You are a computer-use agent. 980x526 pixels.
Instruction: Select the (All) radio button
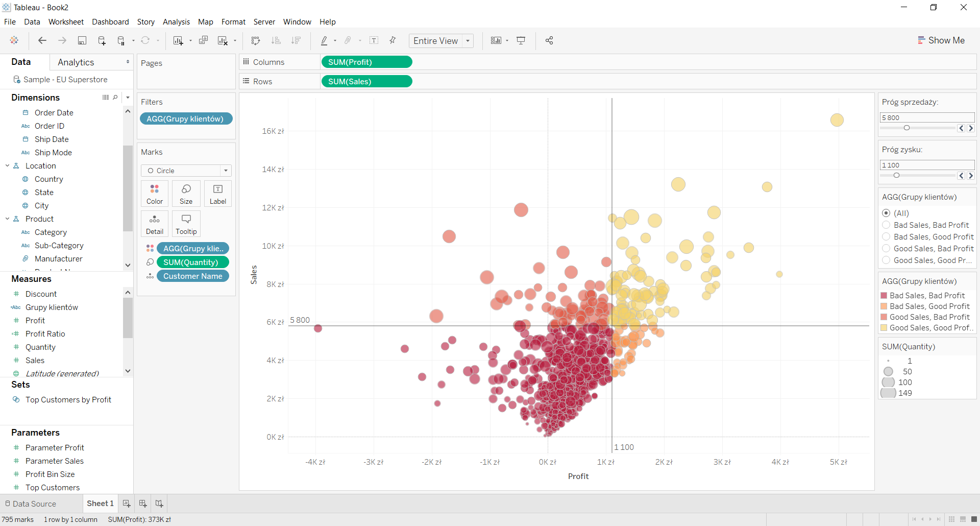pyautogui.click(x=886, y=213)
